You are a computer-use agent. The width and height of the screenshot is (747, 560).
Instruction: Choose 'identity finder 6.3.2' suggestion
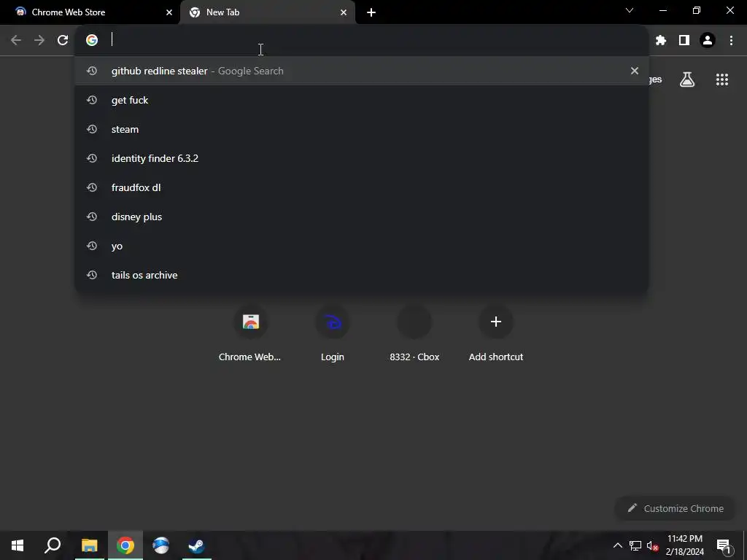pos(362,158)
